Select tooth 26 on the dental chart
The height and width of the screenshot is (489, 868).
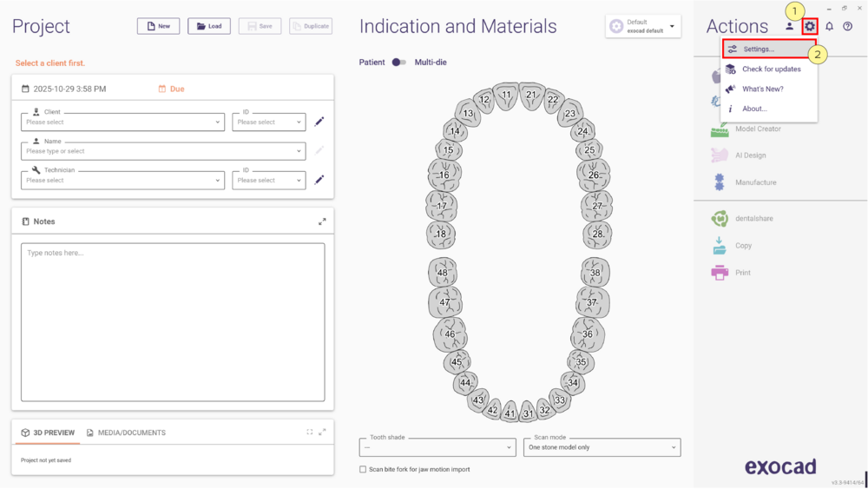point(594,175)
